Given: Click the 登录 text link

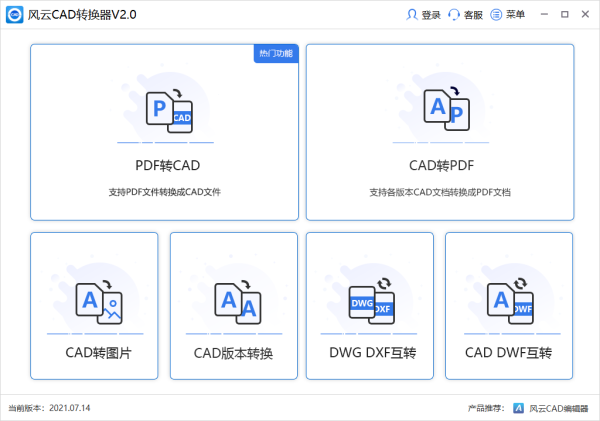Looking at the screenshot, I should click(x=431, y=15).
